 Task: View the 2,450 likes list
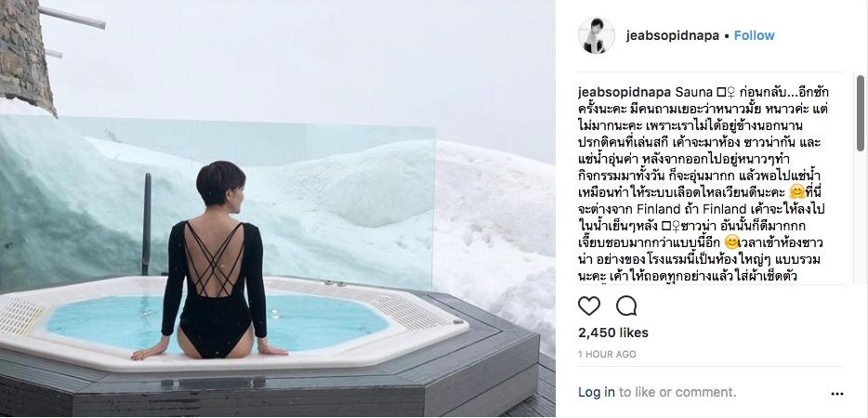click(612, 333)
